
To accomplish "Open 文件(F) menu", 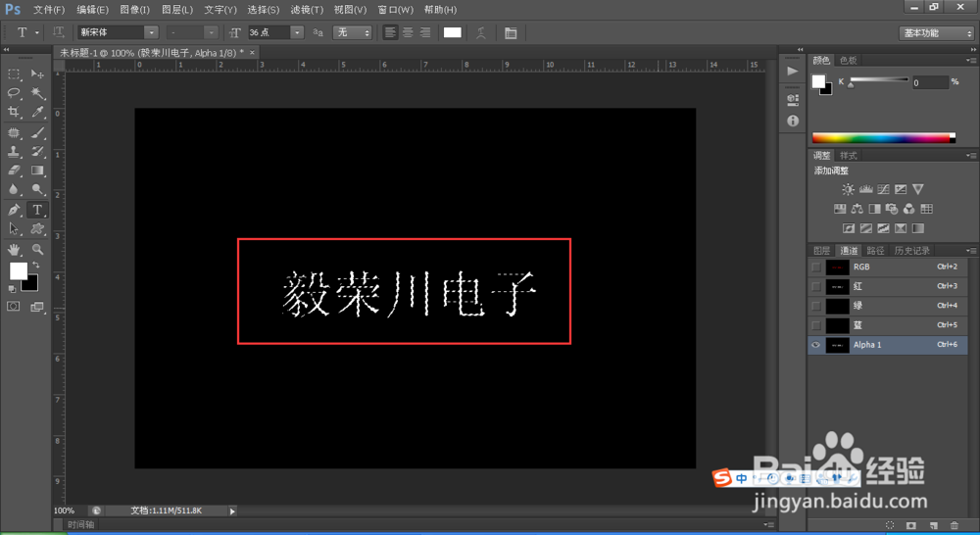I will 49,10.
